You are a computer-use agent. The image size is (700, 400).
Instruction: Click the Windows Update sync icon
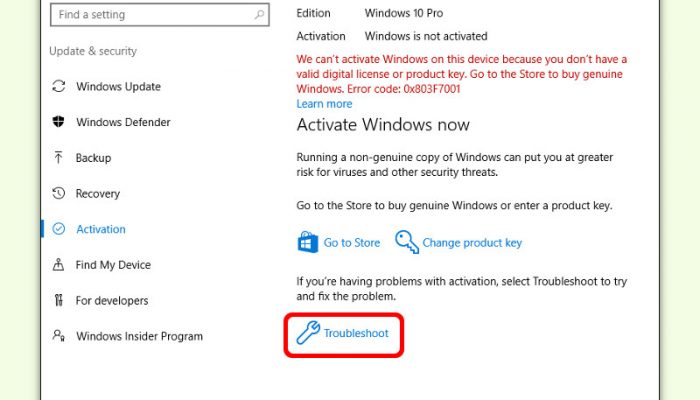(59, 86)
